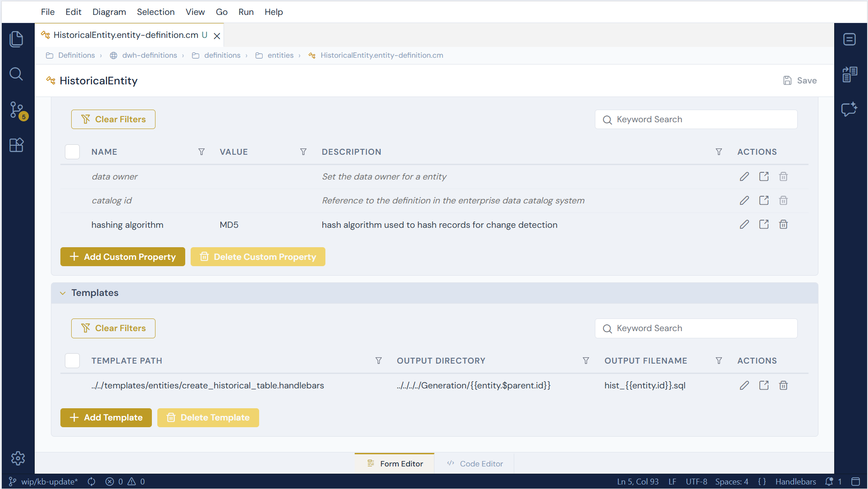The image size is (868, 489).
Task: Open hashing algorithm property external link icon
Action: tap(764, 224)
